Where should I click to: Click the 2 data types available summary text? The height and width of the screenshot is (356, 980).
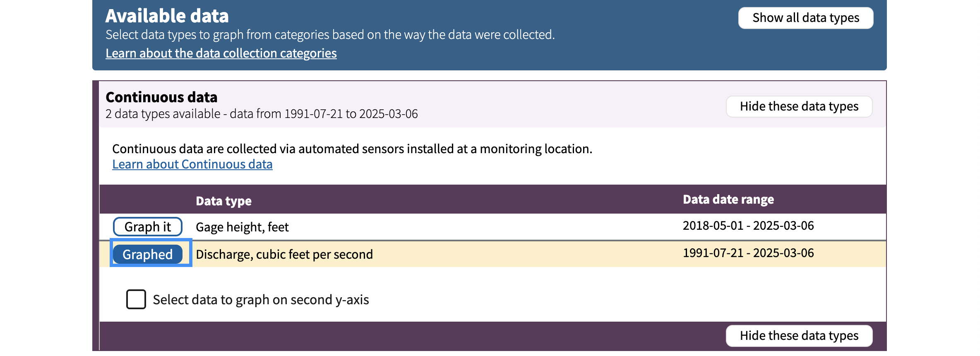tap(262, 113)
